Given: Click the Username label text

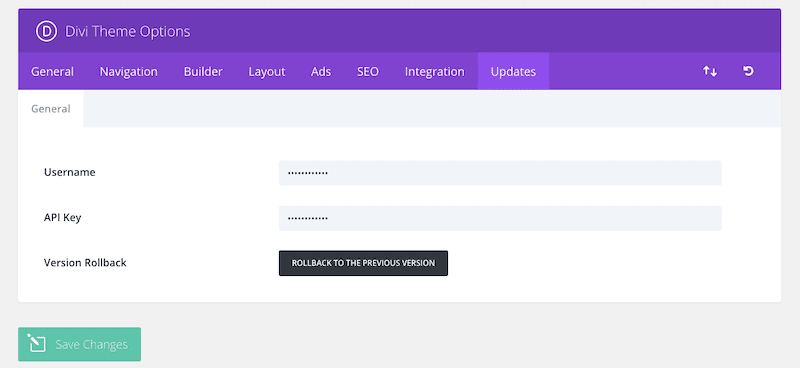Looking at the screenshot, I should 69,173.
